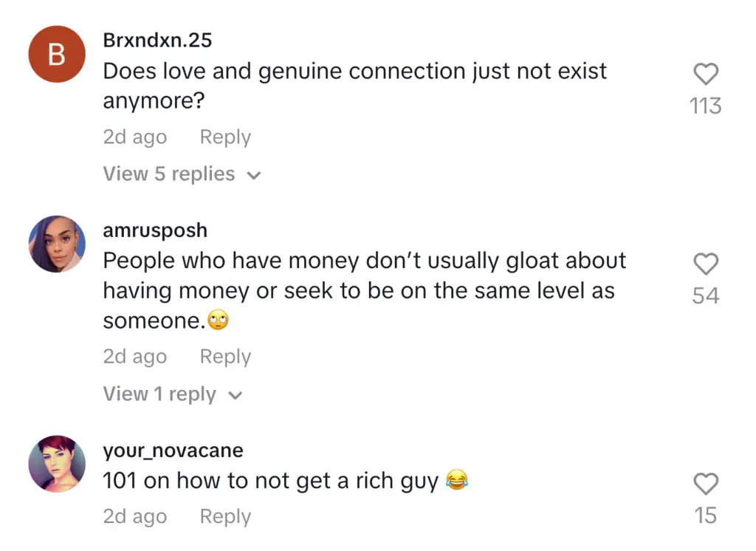Click the 54 likes count
Screen dimensions: 756x551
(x=706, y=296)
